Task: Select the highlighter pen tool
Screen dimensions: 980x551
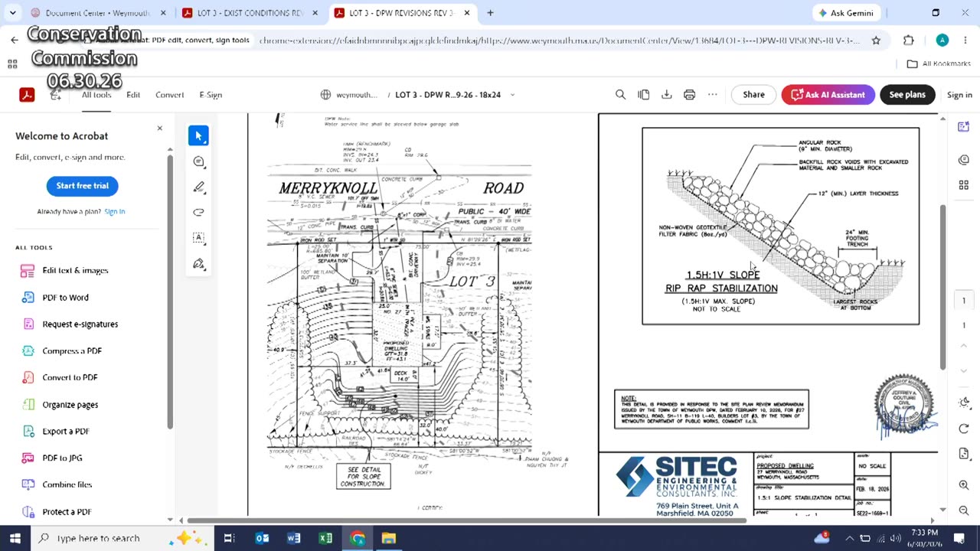Action: (198, 187)
